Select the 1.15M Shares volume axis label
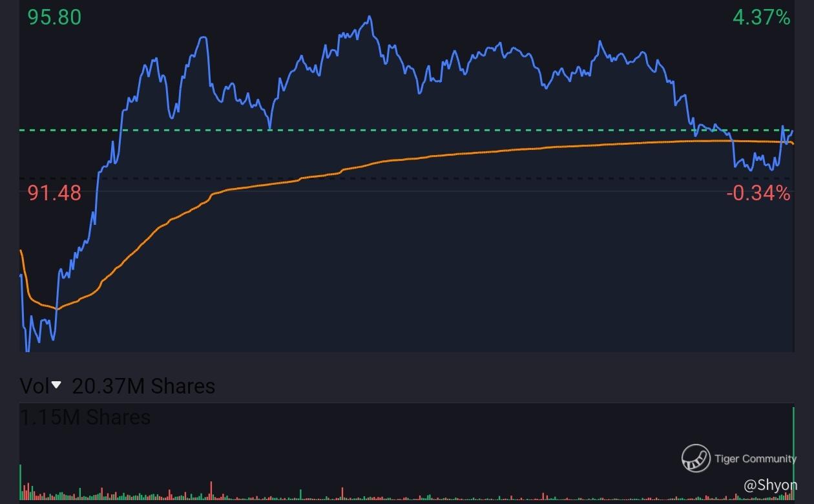Screen dimensions: 814x504 click(85, 417)
